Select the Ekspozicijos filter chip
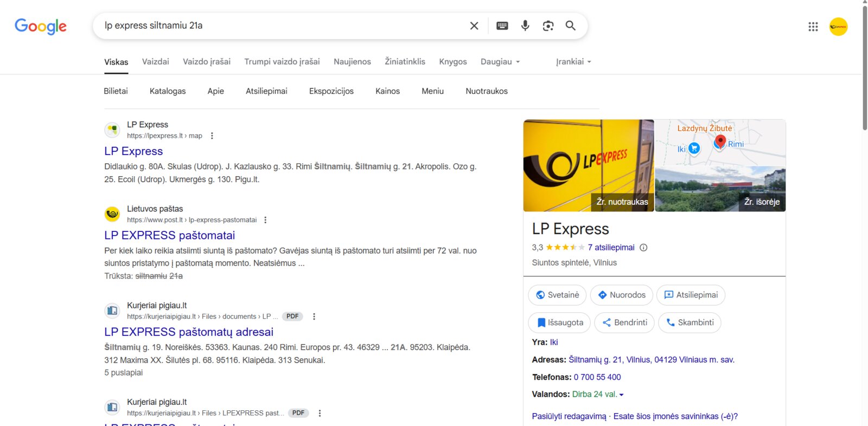Viewport: 868px width, 426px height. [x=331, y=91]
